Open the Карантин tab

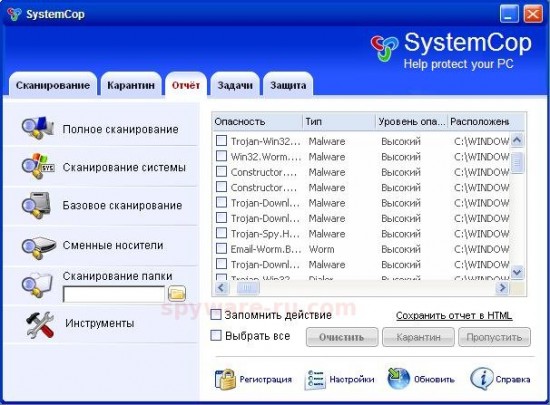(131, 84)
